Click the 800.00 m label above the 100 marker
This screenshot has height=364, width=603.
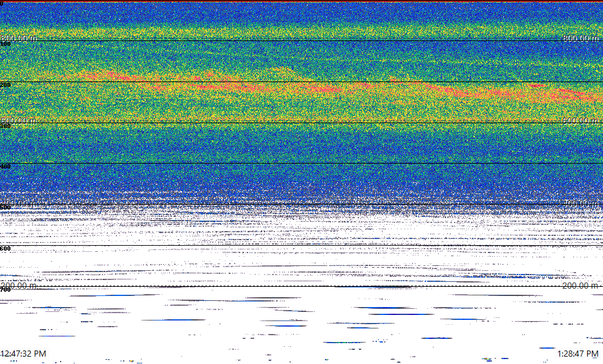pyautogui.click(x=18, y=37)
